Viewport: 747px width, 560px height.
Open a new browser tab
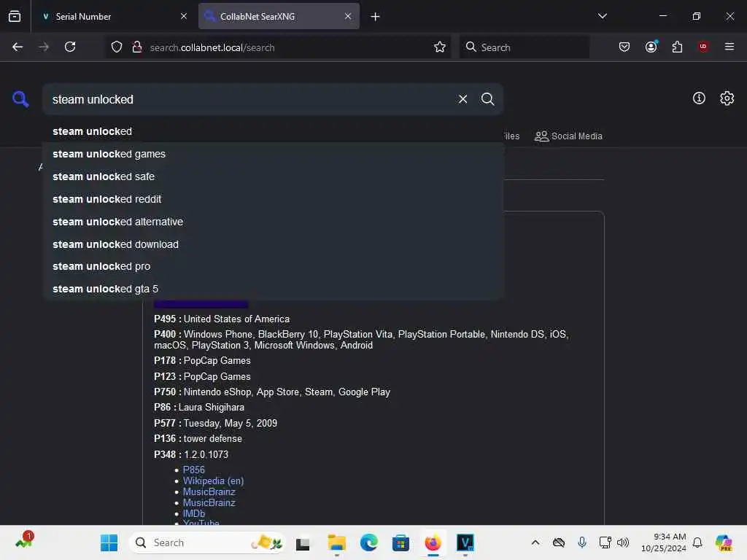[376, 17]
